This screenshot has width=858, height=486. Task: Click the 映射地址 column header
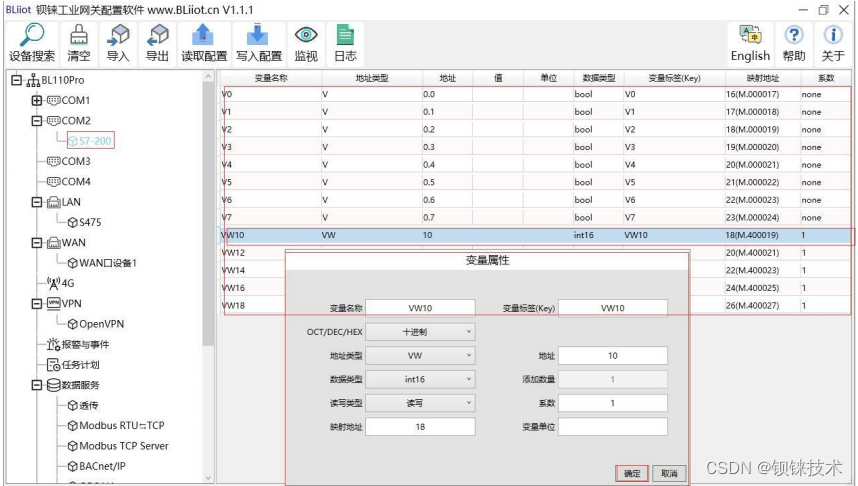tap(763, 78)
